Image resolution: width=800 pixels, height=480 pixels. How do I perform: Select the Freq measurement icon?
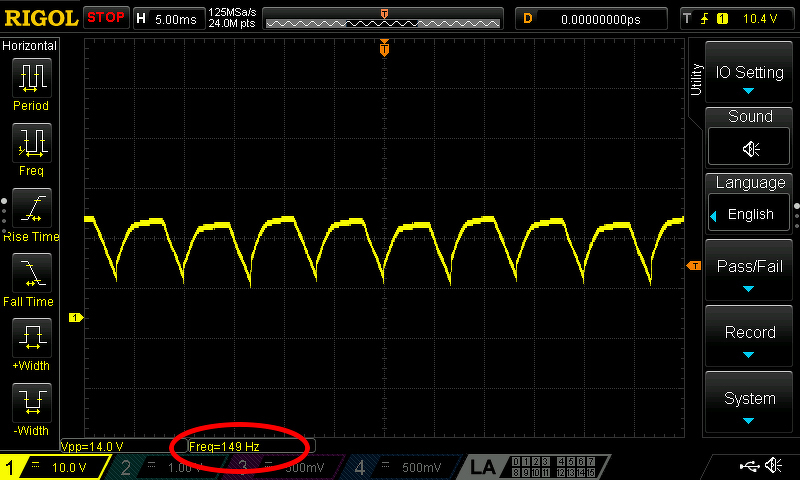pos(32,143)
